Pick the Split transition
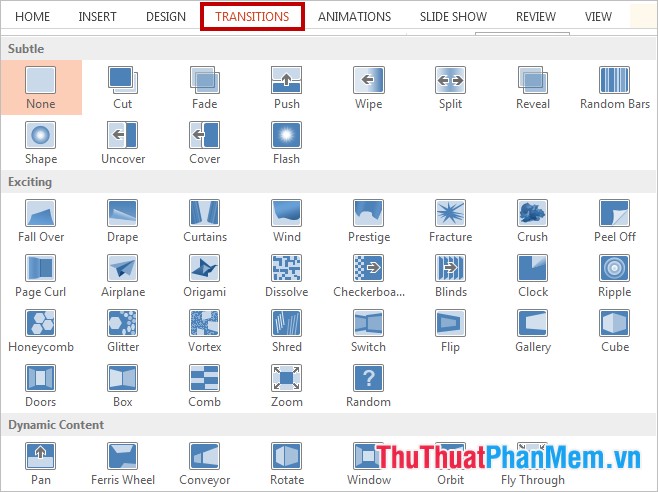Image resolution: width=658 pixels, height=492 pixels. [x=450, y=87]
